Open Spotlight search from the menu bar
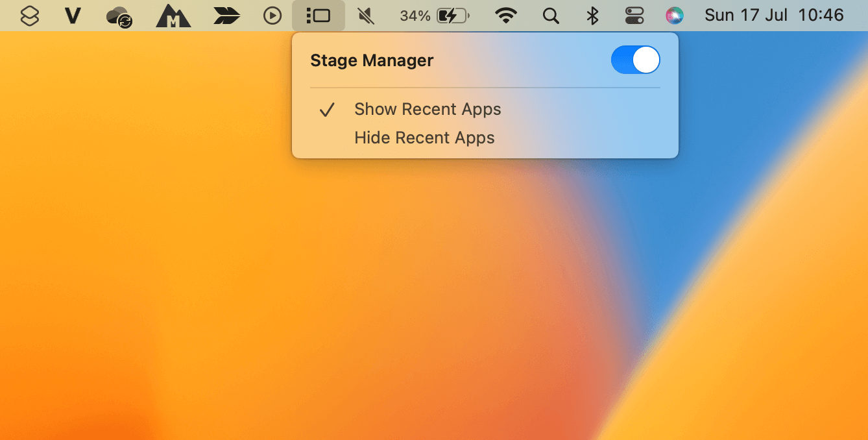Viewport: 868px width, 440px height. point(551,15)
